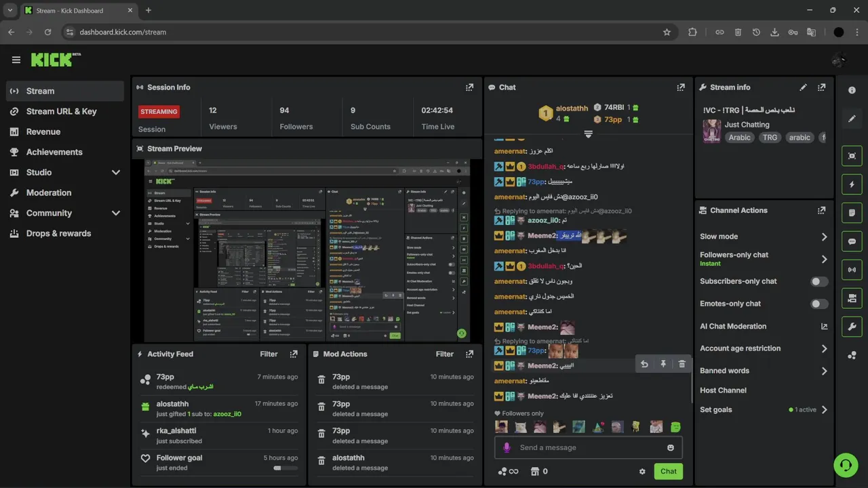Toggle Session Info broadcast panel in sidebar
The height and width of the screenshot is (488, 868).
pos(852,270)
